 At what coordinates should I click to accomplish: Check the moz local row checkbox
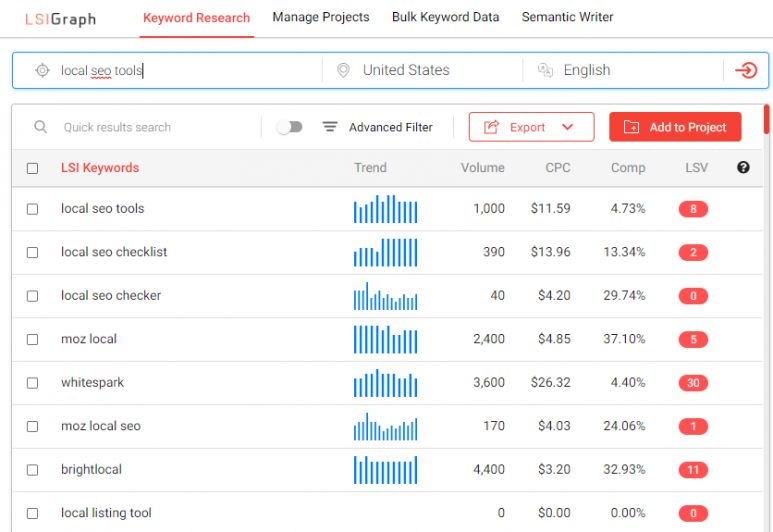[x=33, y=340]
